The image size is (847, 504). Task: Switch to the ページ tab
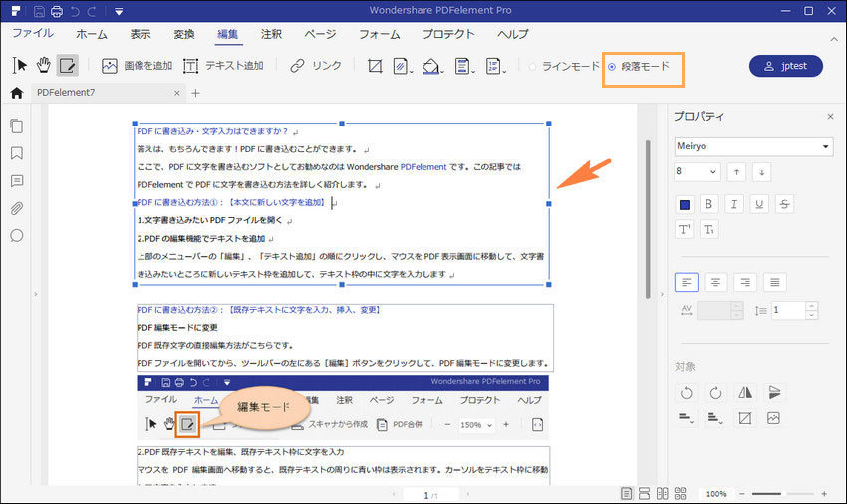coord(320,34)
